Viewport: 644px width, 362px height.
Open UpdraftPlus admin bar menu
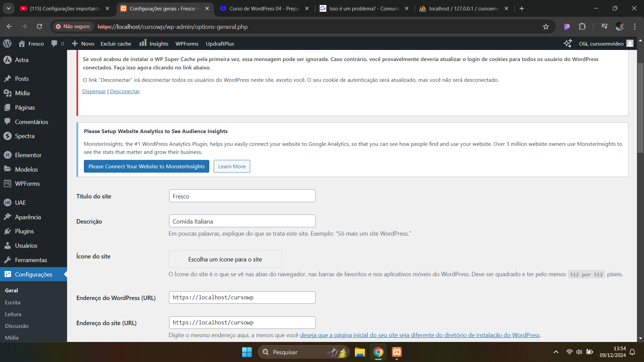(220, 44)
